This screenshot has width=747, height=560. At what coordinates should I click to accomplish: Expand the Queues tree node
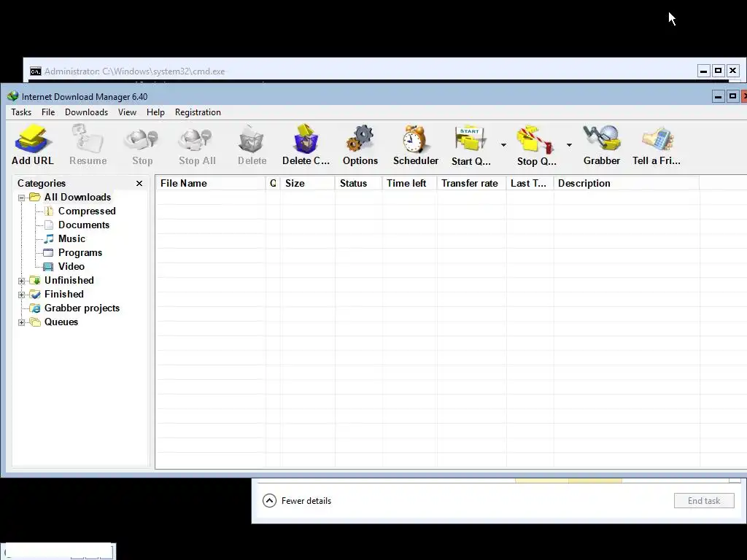coord(21,322)
